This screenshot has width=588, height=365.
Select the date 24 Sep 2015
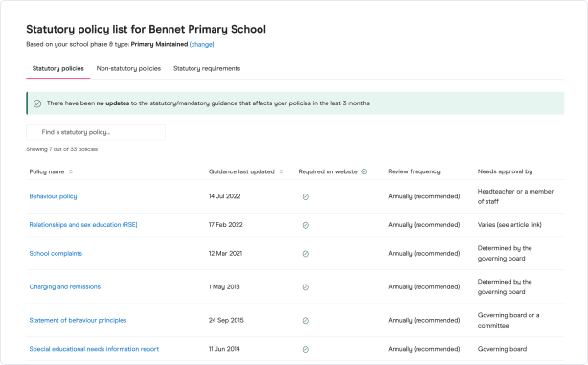pyautogui.click(x=226, y=320)
